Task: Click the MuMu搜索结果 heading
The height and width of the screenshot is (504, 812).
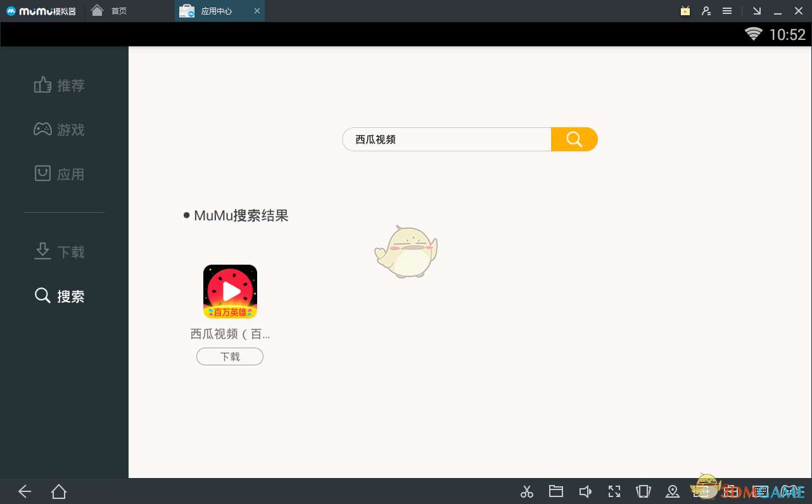Action: (241, 215)
